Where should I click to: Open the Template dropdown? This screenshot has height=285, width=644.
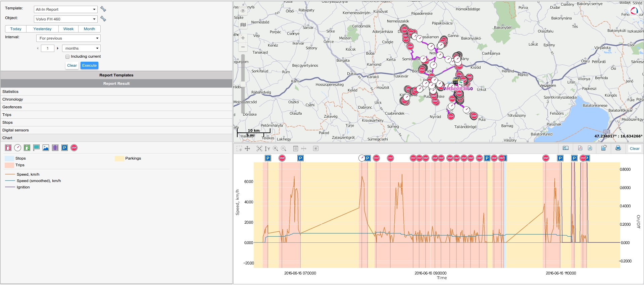(65, 9)
